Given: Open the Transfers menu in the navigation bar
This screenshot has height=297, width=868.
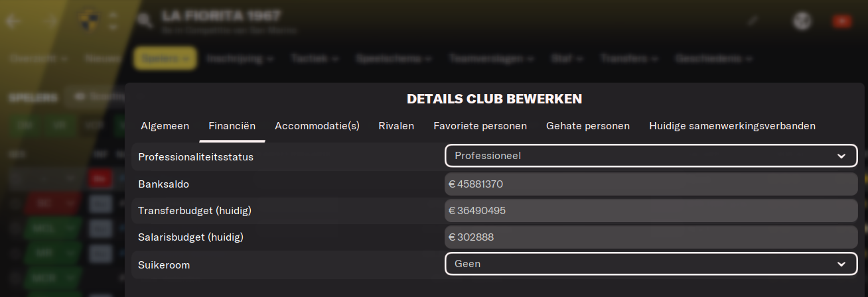Looking at the screenshot, I should point(628,58).
